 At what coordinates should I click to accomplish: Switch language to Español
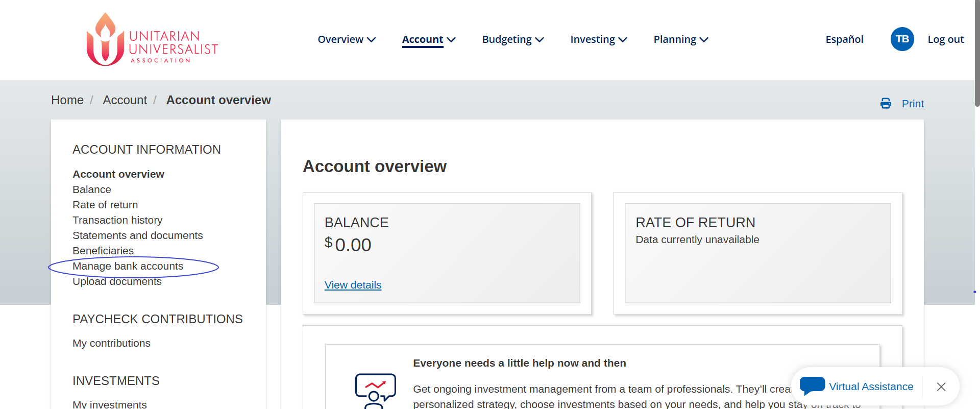[x=844, y=39]
